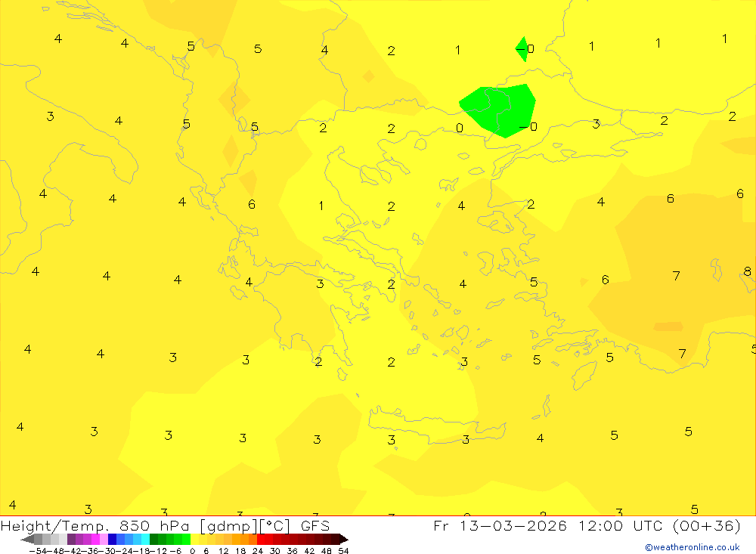Click the darkest green swatch above -12

pyautogui.click(x=153, y=539)
